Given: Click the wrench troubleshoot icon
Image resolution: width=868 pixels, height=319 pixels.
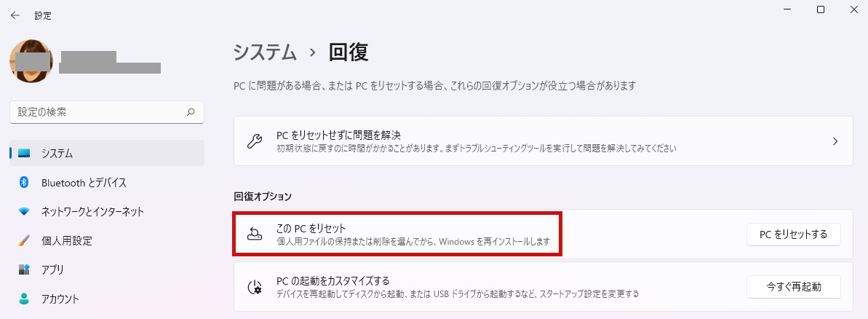Looking at the screenshot, I should click(x=254, y=141).
